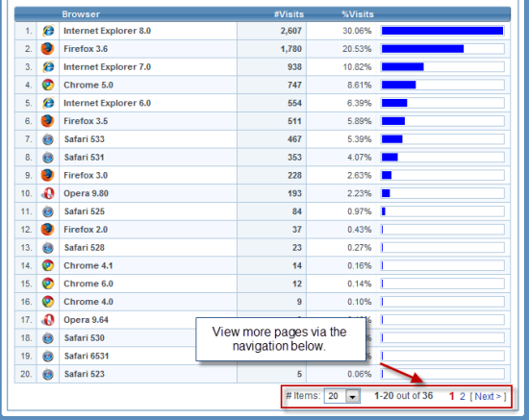Screen dimensions: 529x420
Task: Select current page number 1
Action: (451, 396)
